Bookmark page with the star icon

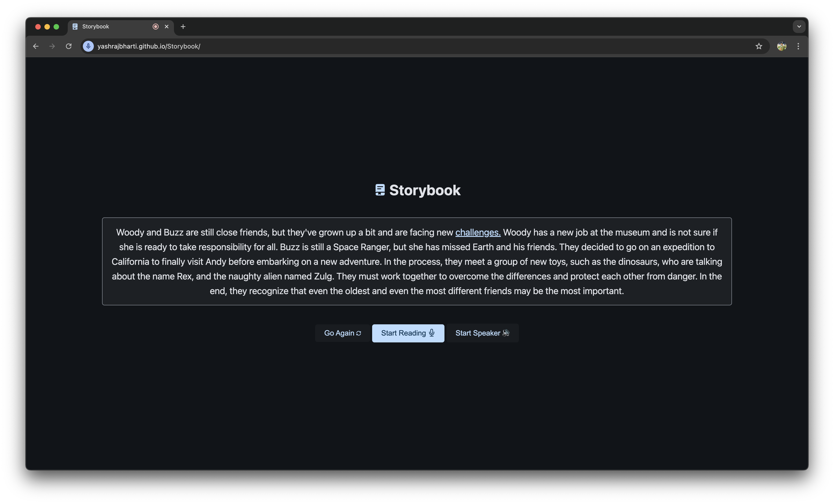(x=758, y=46)
